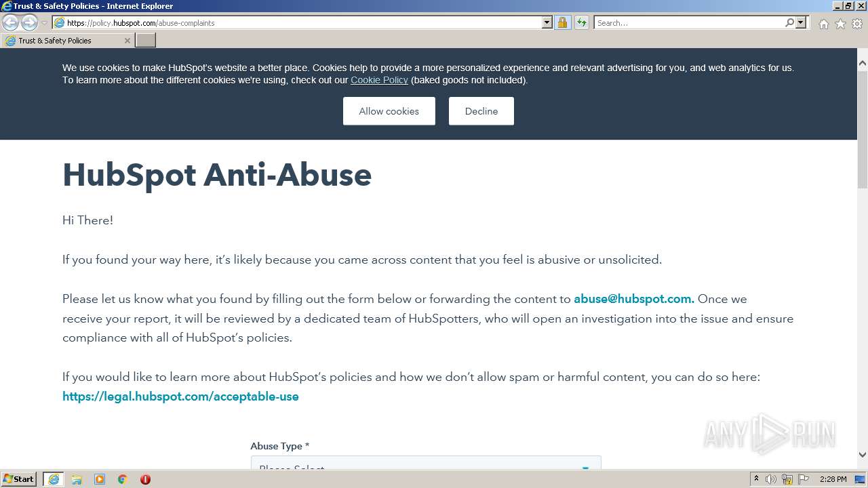Click the page scrollbar up arrow
Image resolution: width=868 pixels, height=488 pixels.
[x=863, y=64]
